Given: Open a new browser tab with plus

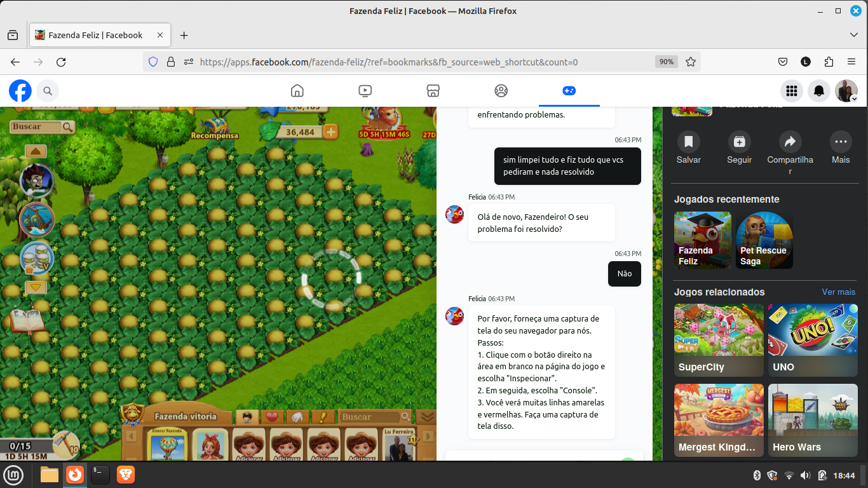Looking at the screenshot, I should tap(184, 35).
